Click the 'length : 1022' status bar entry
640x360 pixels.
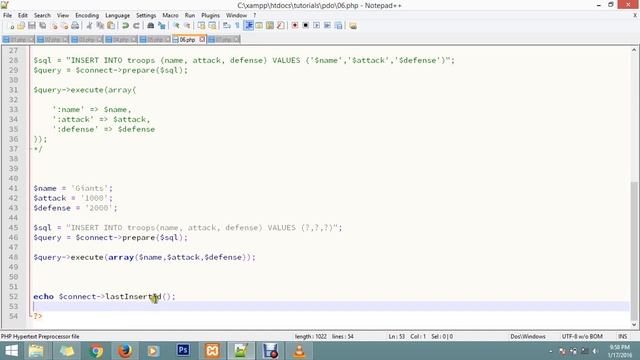tap(311, 336)
